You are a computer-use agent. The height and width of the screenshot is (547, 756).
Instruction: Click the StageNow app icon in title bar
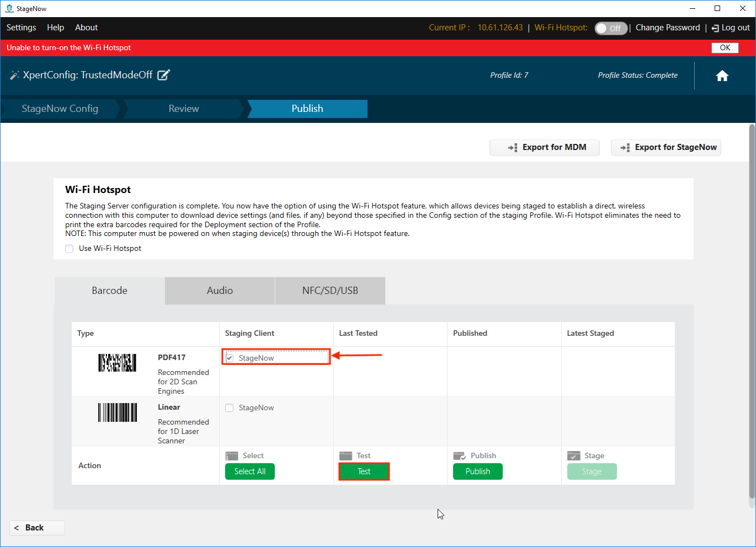pyautogui.click(x=9, y=8)
